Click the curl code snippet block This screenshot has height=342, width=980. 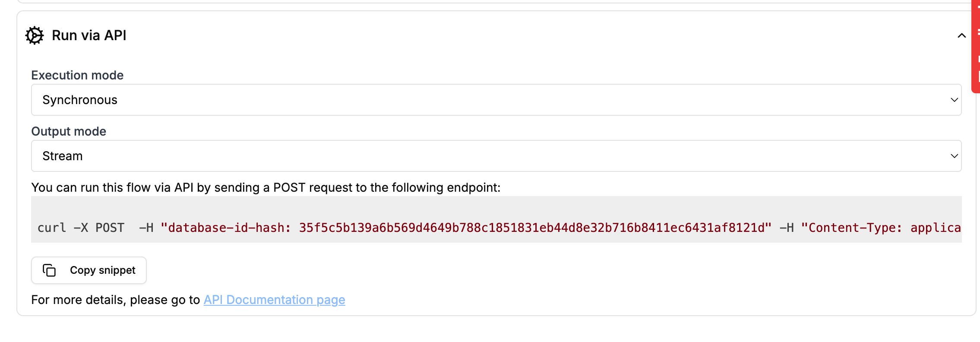(x=496, y=219)
